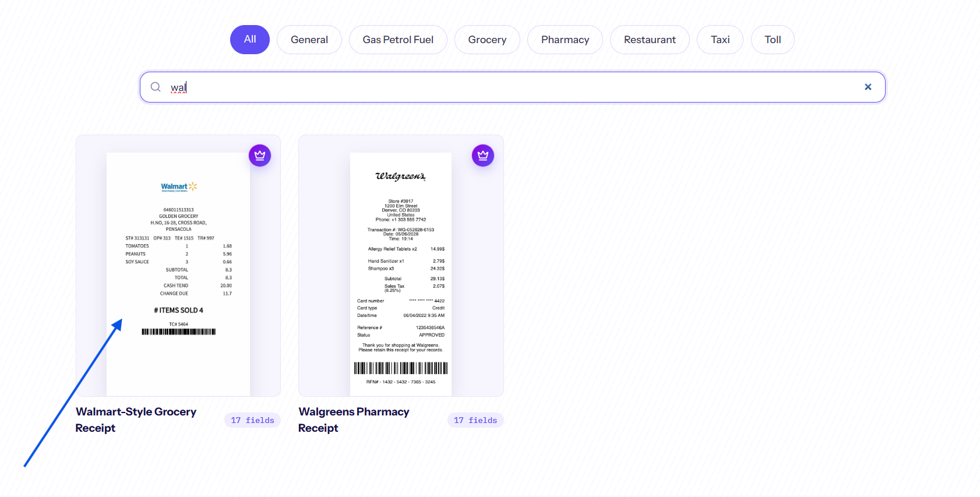Filter by Pharmacy category

pos(565,40)
